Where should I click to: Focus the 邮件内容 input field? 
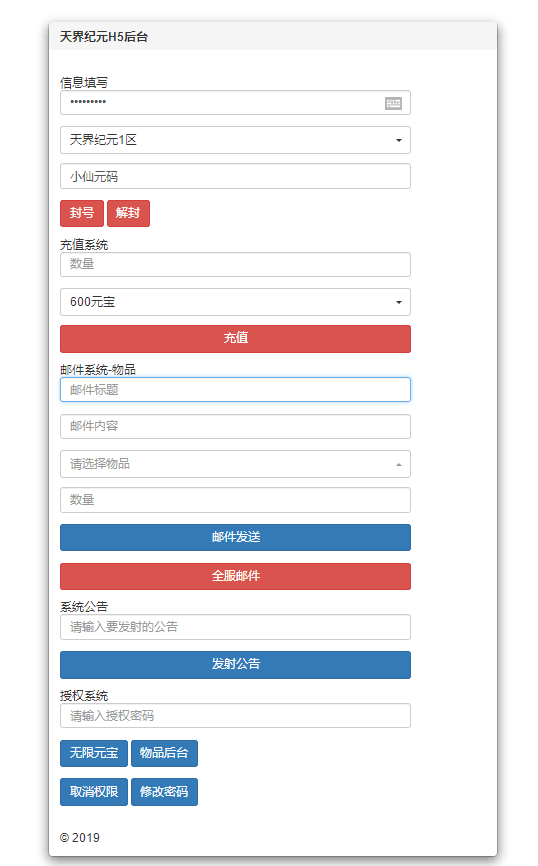(x=235, y=426)
